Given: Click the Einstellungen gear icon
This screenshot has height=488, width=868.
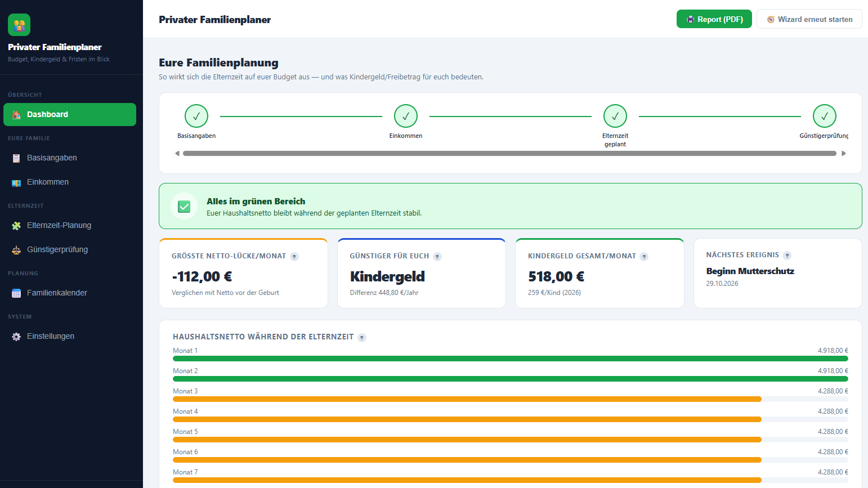Looking at the screenshot, I should [16, 337].
